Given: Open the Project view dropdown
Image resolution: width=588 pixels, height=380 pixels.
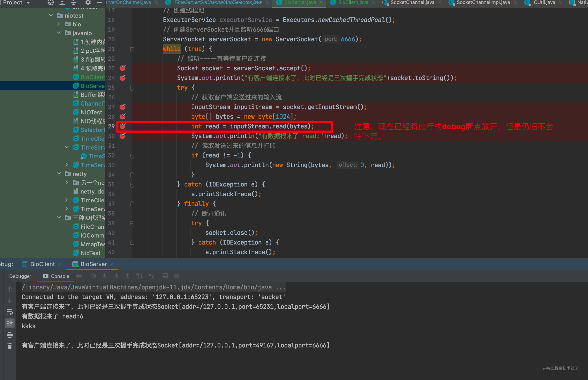Looking at the screenshot, I should point(28,3).
